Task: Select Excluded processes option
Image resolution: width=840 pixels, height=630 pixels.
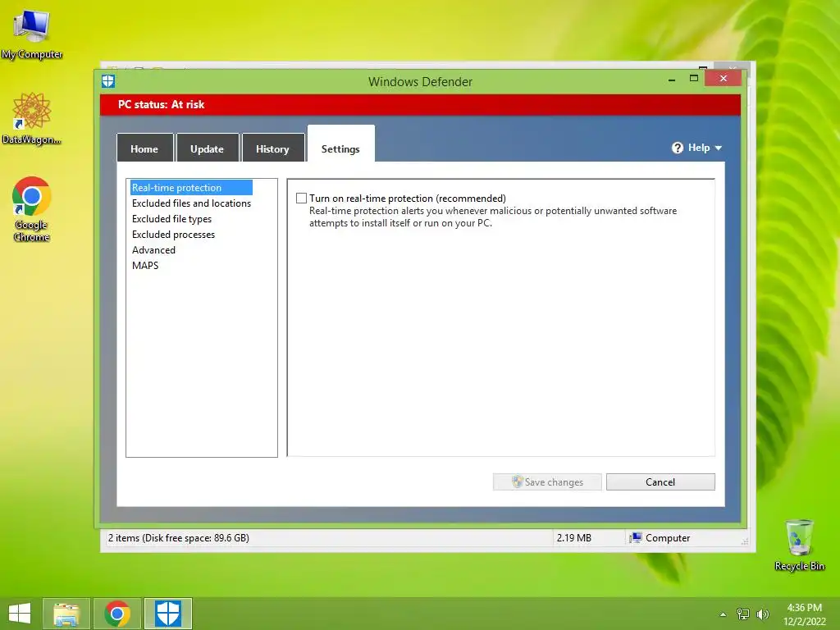Action: (173, 234)
